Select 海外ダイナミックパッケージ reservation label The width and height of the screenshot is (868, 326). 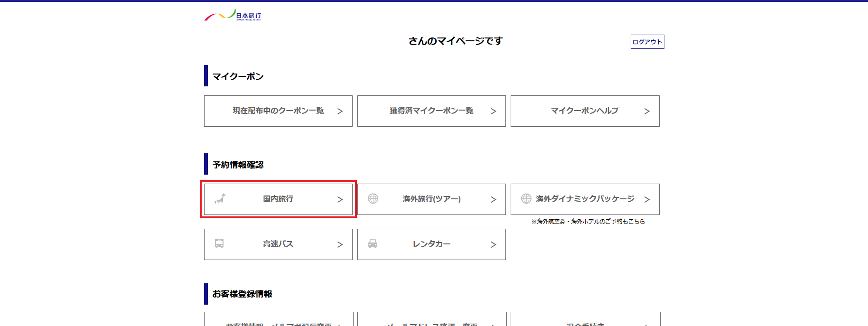click(x=585, y=199)
